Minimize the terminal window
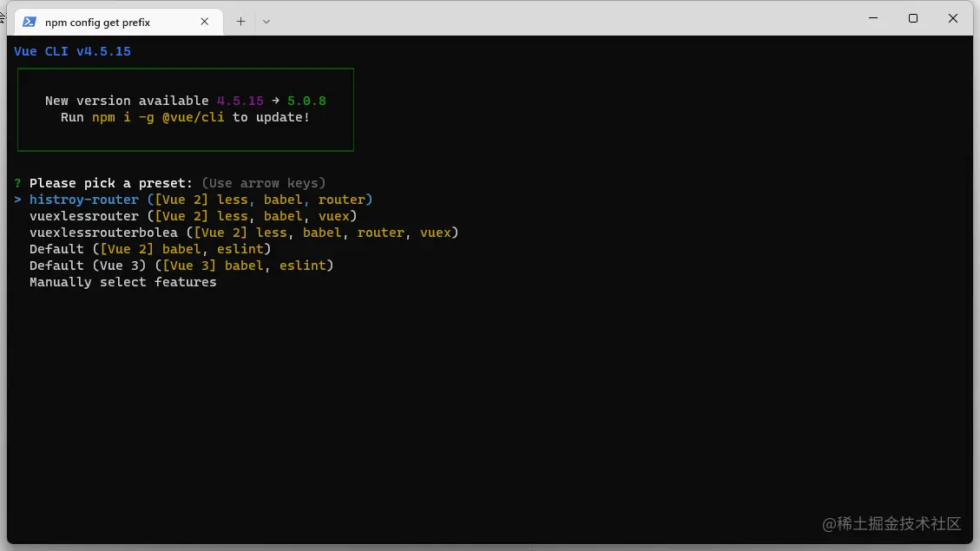 point(873,18)
